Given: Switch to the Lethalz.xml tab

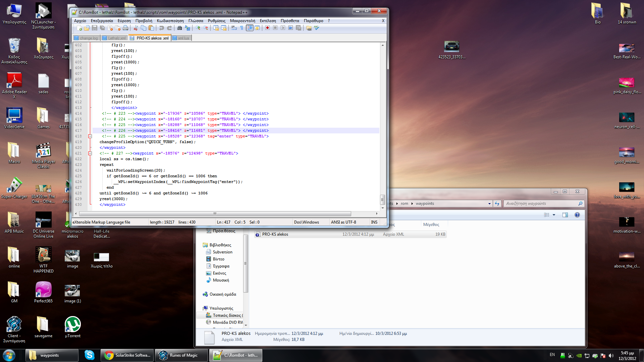Looking at the screenshot, I should click(x=116, y=38).
